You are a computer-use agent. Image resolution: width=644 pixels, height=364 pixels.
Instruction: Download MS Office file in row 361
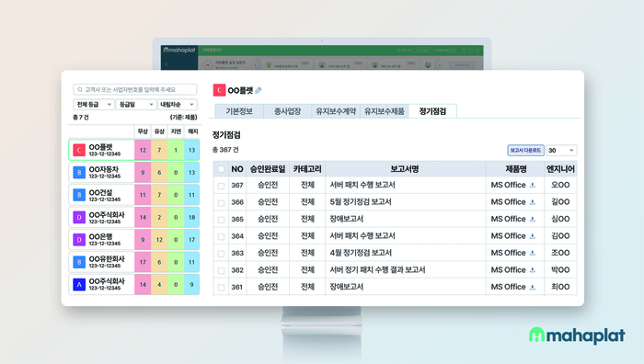(533, 287)
